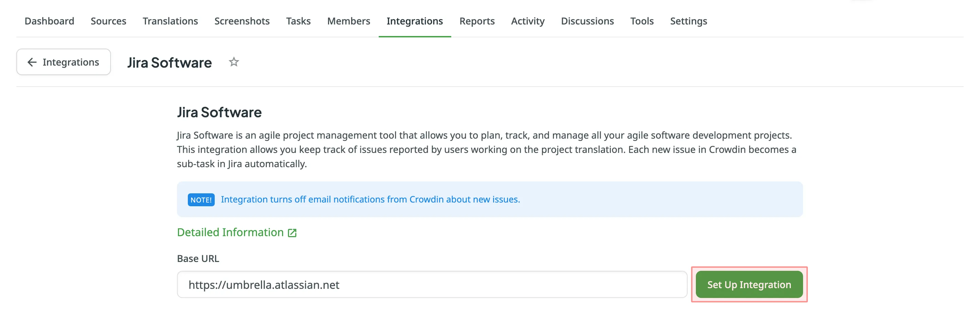Screen dimensions: 980x334
Task: Select the active Integrations tab
Action: click(x=414, y=21)
